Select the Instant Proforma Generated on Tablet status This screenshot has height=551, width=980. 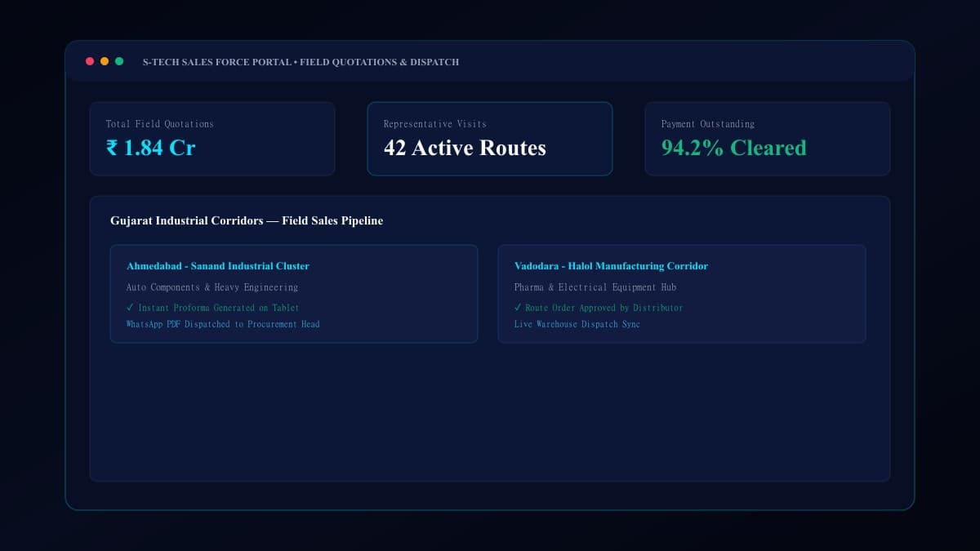point(212,308)
